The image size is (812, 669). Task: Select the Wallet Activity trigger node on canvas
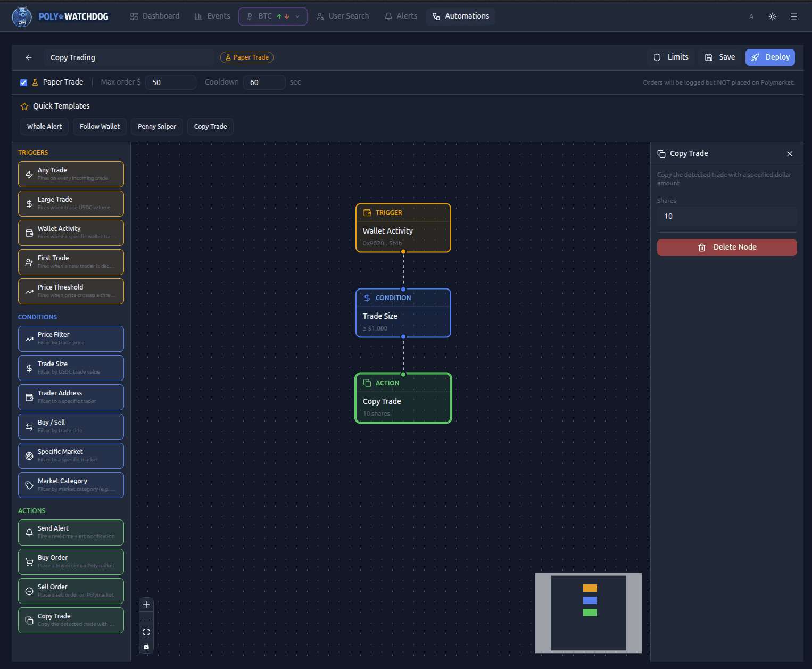click(403, 228)
